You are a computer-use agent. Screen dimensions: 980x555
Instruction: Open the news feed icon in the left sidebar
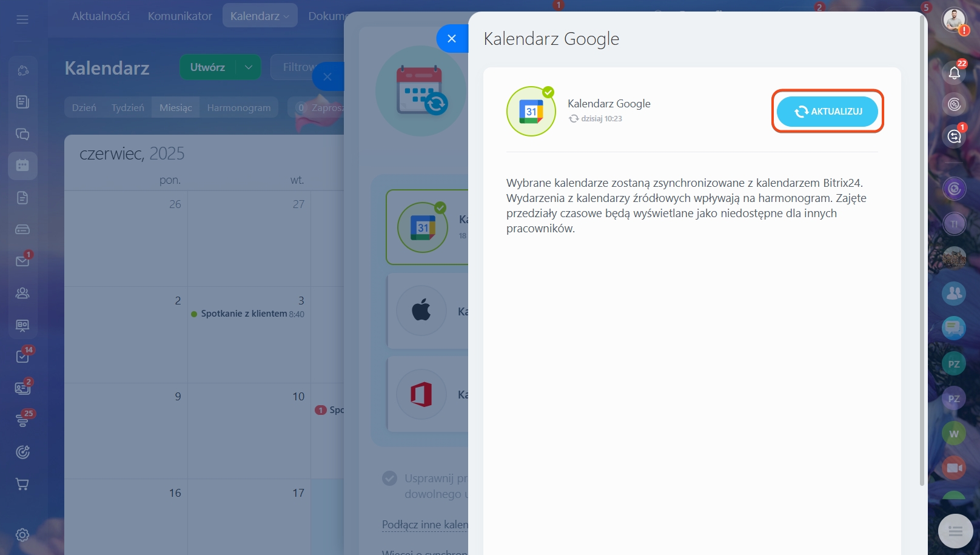(22, 102)
